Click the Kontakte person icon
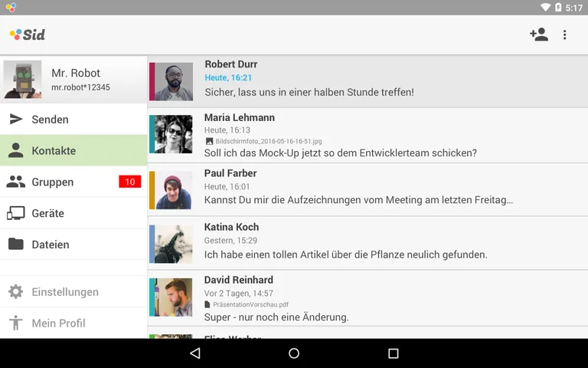The image size is (588, 368). click(16, 150)
